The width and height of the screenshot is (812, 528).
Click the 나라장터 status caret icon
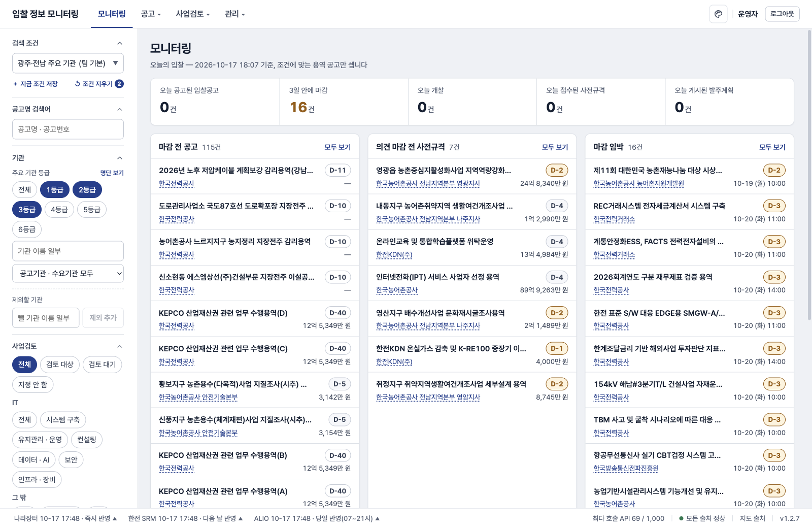pyautogui.click(x=115, y=518)
